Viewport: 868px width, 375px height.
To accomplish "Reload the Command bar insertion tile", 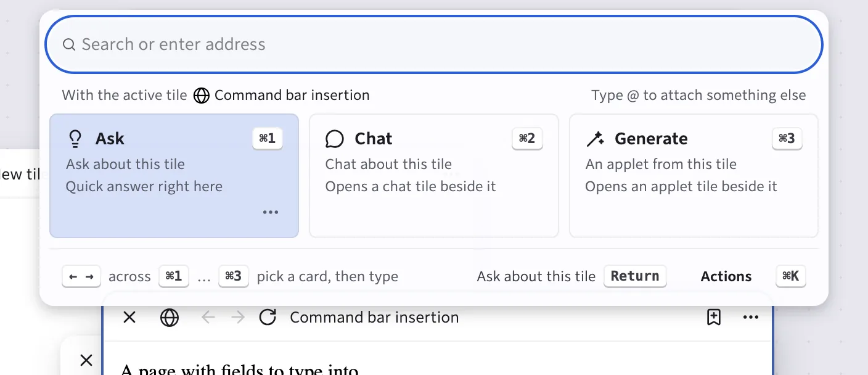I will point(268,317).
